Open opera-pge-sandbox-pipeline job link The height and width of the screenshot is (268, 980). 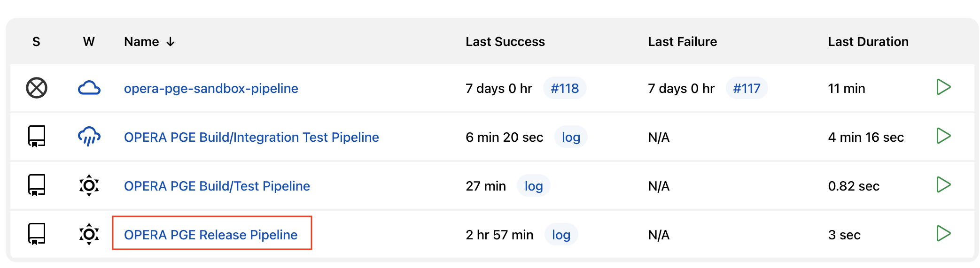pyautogui.click(x=211, y=88)
